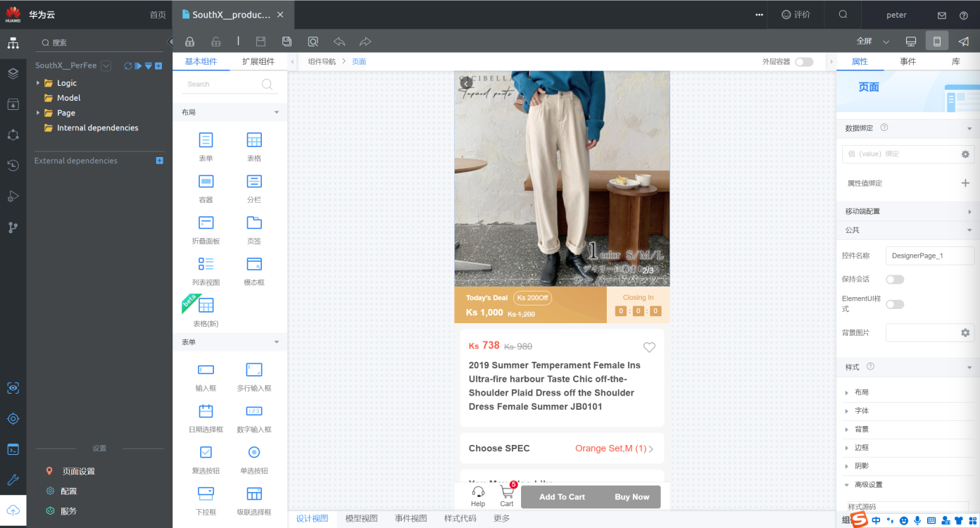Open the mail notifications icon
This screenshot has width=980, height=528.
942,15
